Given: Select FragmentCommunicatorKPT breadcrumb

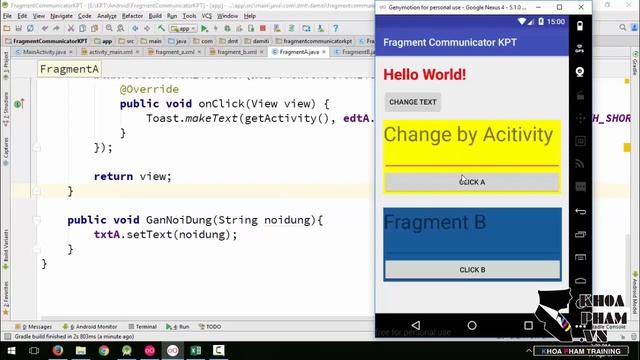Looking at the screenshot, I should (x=46, y=41).
